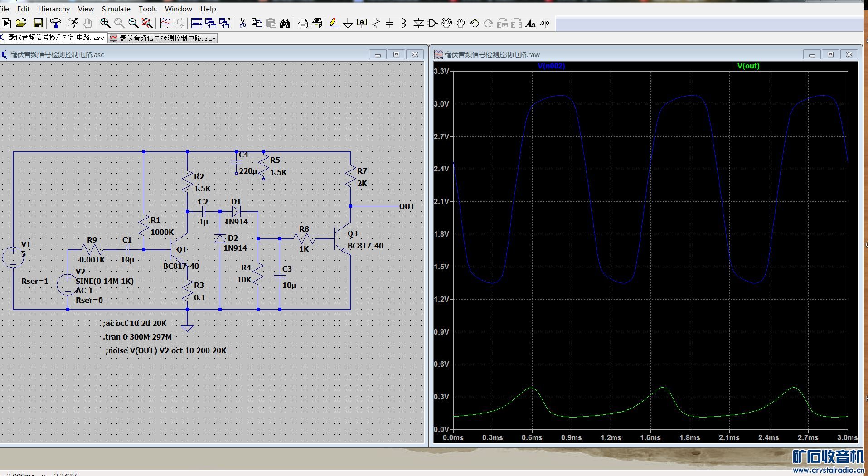This screenshot has width=868, height=476.
Task: Click the R1 1000K value label
Action: (x=162, y=232)
